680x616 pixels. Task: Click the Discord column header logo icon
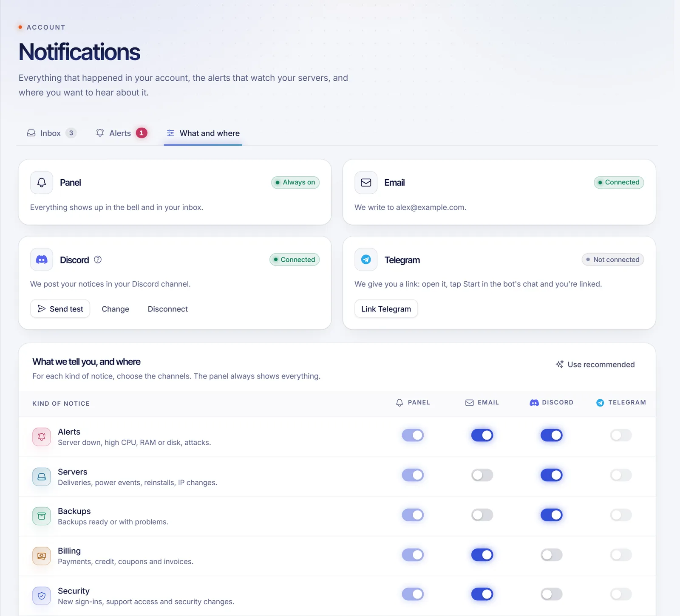(x=534, y=403)
